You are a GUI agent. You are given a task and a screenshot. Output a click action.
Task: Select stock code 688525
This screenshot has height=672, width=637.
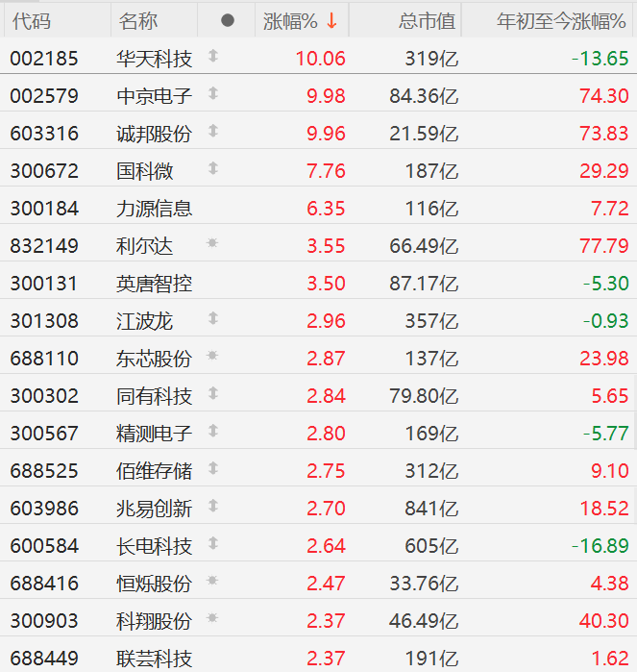[x=44, y=471]
